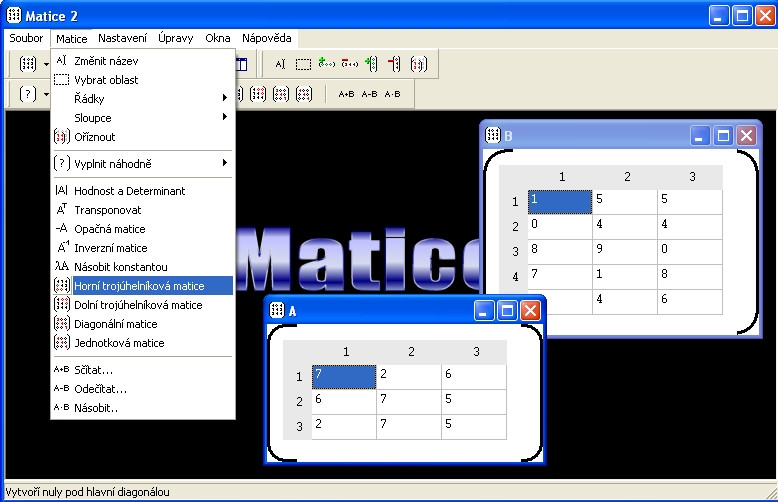Click matrix A cell row 1 column 2

pyautogui.click(x=409, y=377)
